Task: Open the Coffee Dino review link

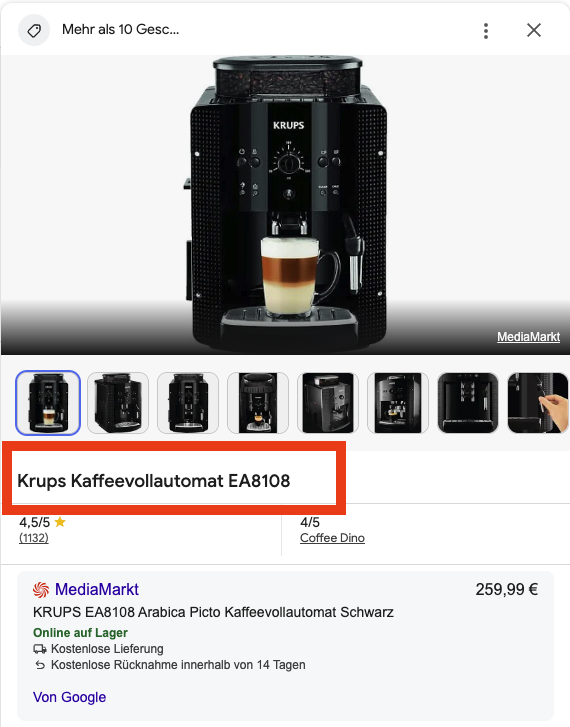Action: (332, 538)
